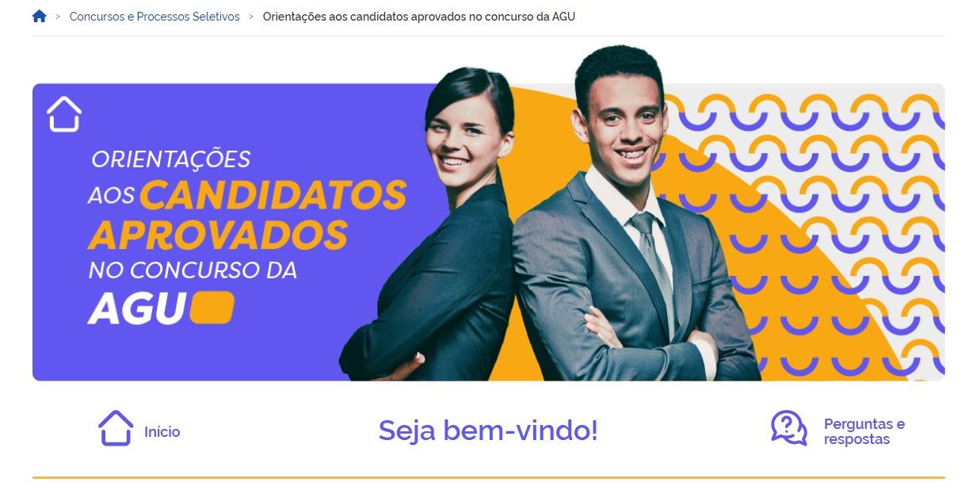Click the orange divider line under the welcome heading
980x490 pixels.
[x=489, y=477]
